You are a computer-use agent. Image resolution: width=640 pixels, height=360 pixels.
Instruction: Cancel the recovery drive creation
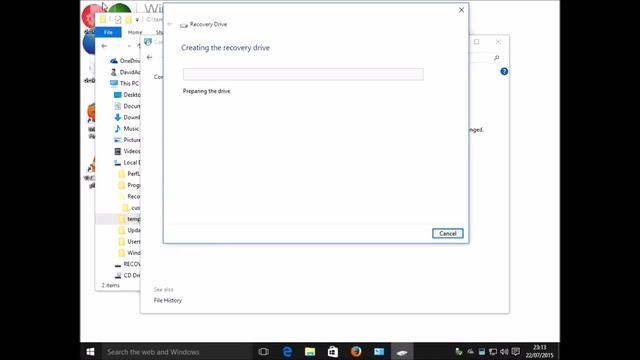(447, 233)
